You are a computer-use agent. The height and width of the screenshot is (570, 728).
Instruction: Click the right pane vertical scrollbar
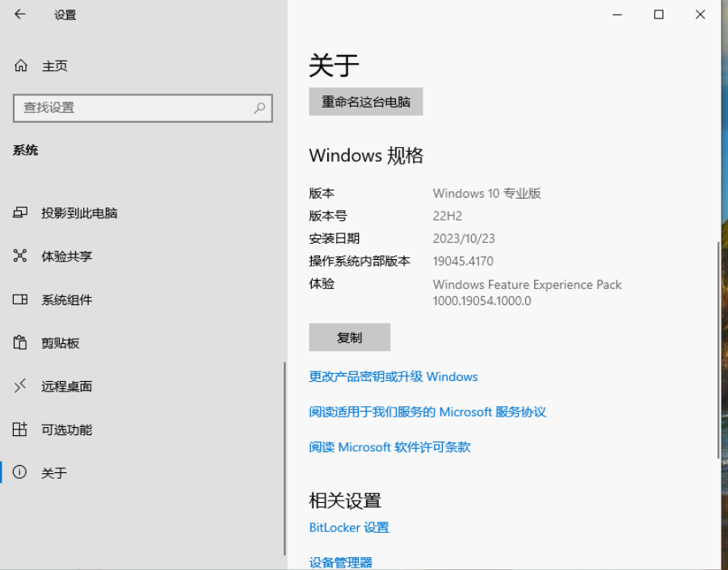pos(719,350)
